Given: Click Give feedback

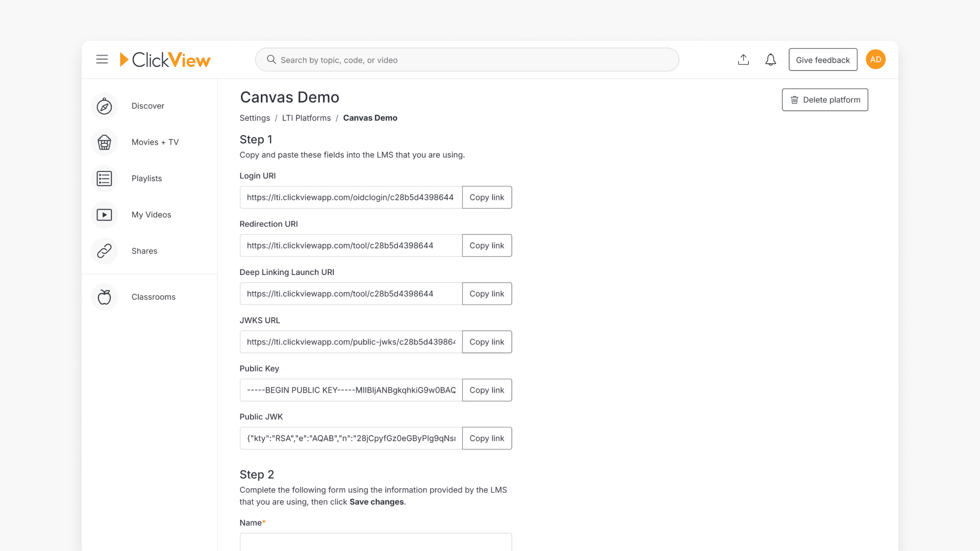Looking at the screenshot, I should 823,59.
